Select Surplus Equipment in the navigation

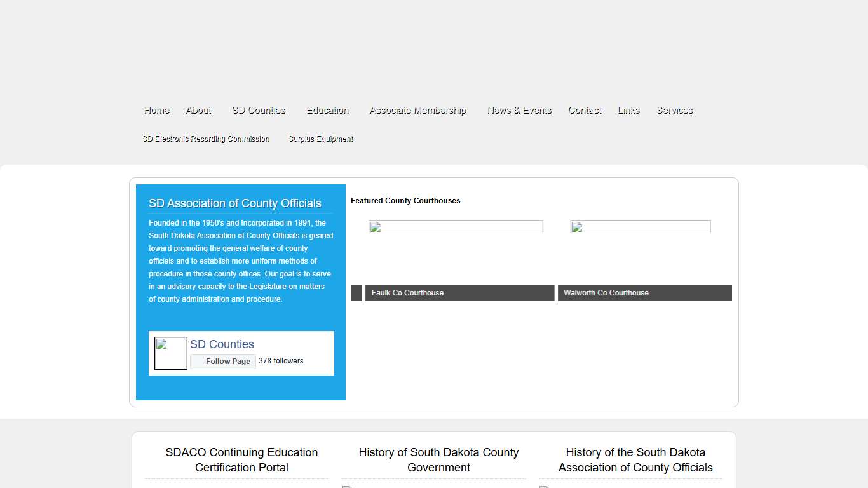(x=320, y=139)
